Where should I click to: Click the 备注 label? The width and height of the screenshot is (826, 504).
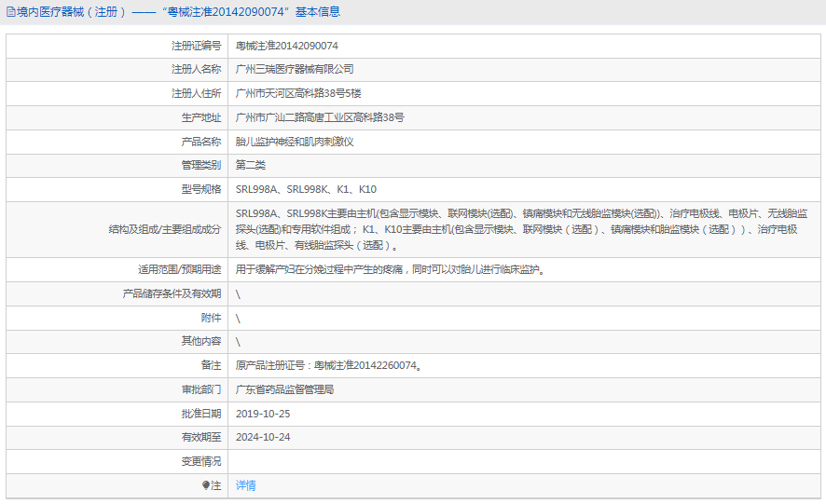coord(211,365)
